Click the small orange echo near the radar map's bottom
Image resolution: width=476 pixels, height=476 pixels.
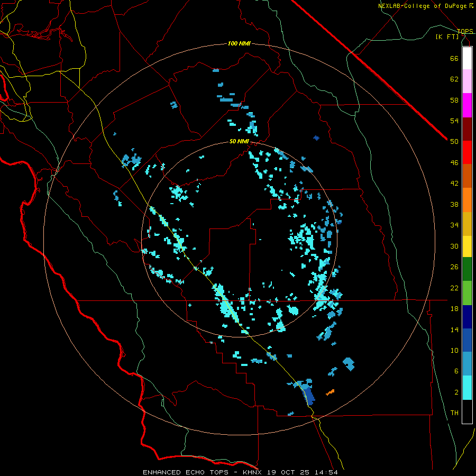[x=330, y=392]
